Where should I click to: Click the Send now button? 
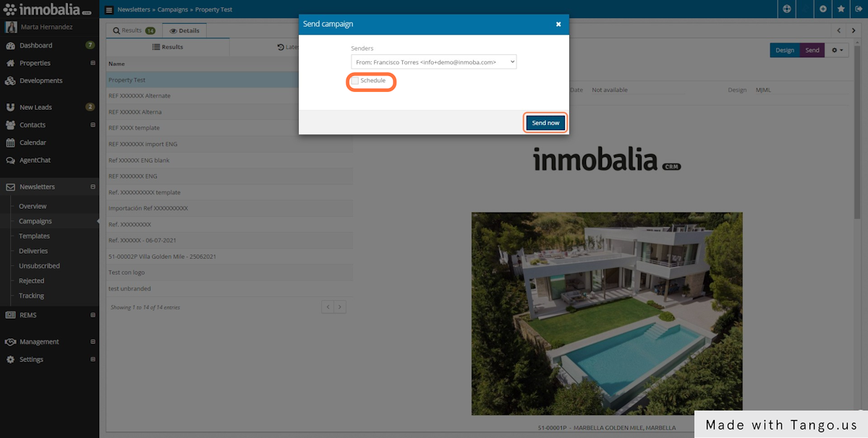tap(545, 123)
